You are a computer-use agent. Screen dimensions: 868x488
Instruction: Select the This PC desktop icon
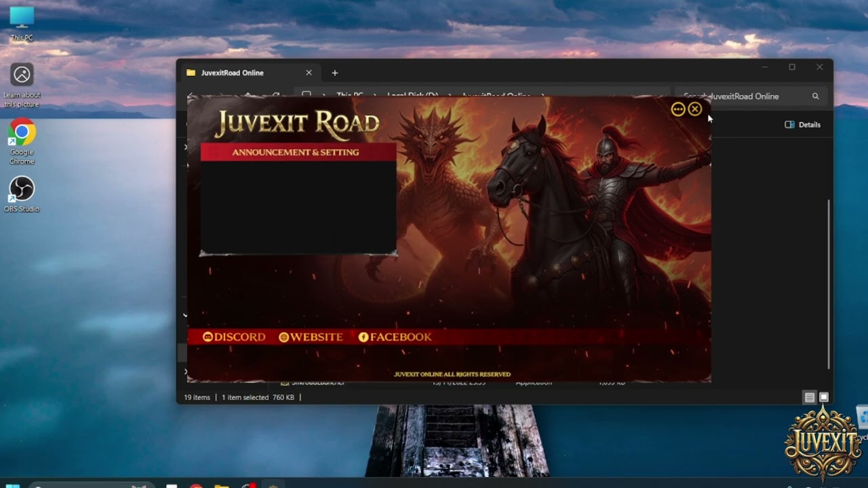pos(22,24)
